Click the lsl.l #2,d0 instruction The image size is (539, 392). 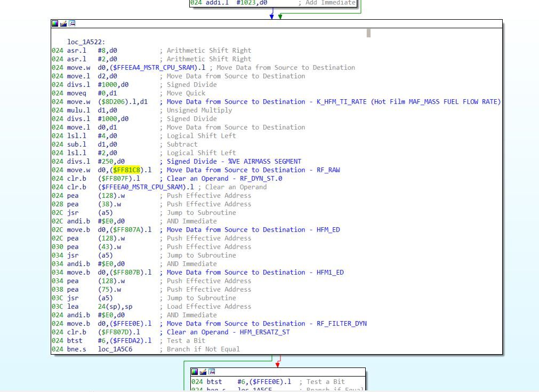pyautogui.click(x=92, y=153)
